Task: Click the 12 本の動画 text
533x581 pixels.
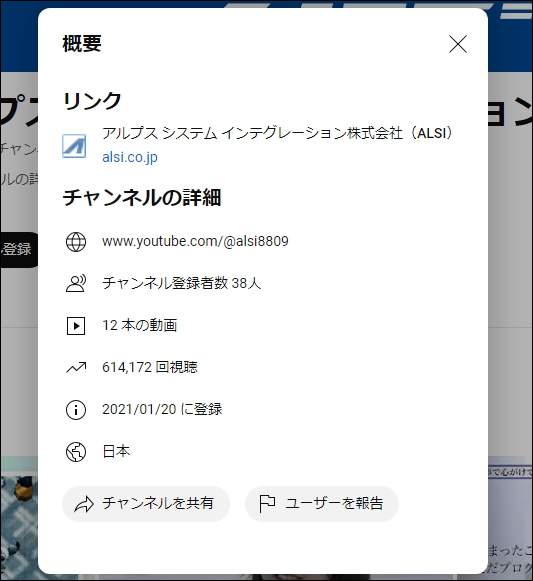Action: click(x=140, y=325)
